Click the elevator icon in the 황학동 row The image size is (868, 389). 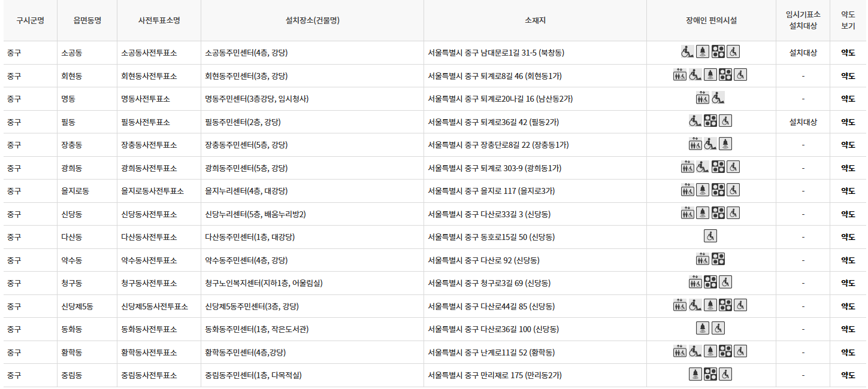[x=679, y=352]
